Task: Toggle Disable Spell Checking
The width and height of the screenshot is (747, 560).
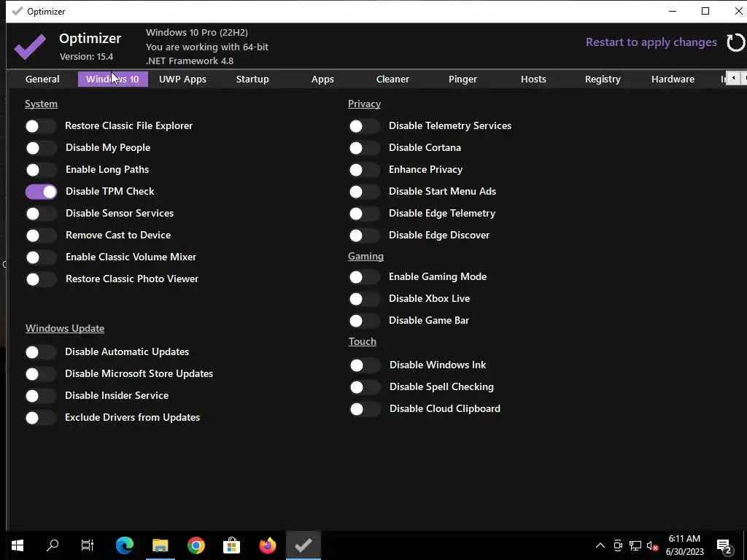Action: (365, 387)
